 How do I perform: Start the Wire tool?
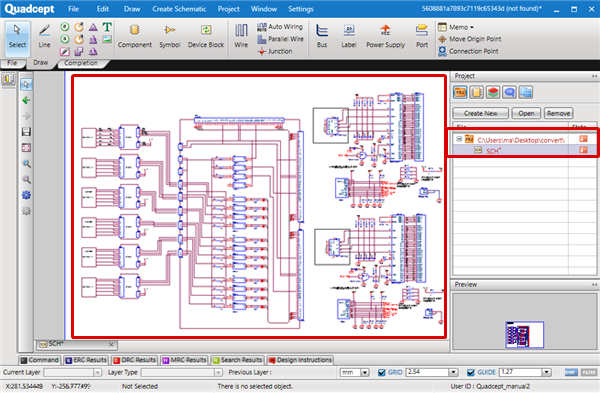(241, 36)
